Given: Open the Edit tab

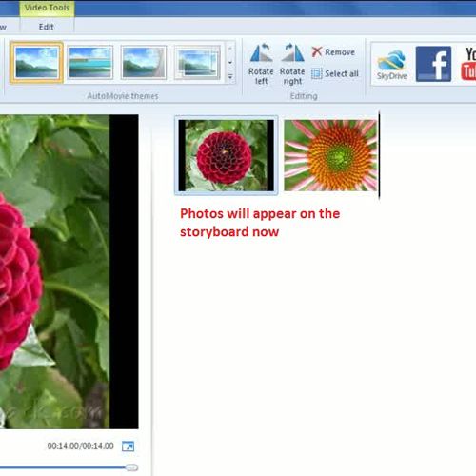Looking at the screenshot, I should tap(47, 27).
